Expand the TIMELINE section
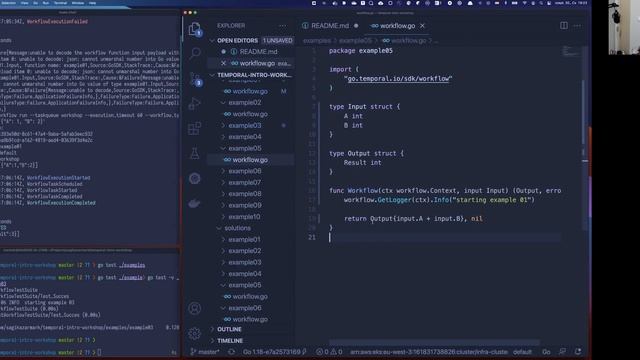Image resolution: width=640 pixels, height=360 pixels. (229, 340)
